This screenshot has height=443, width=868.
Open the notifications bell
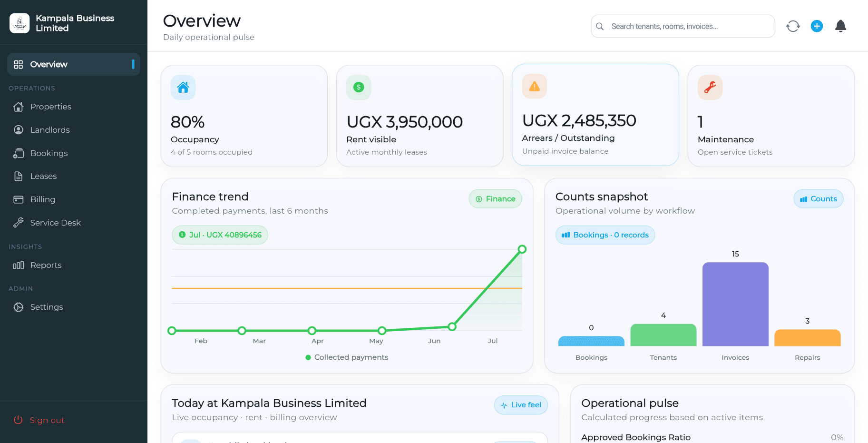click(x=840, y=26)
